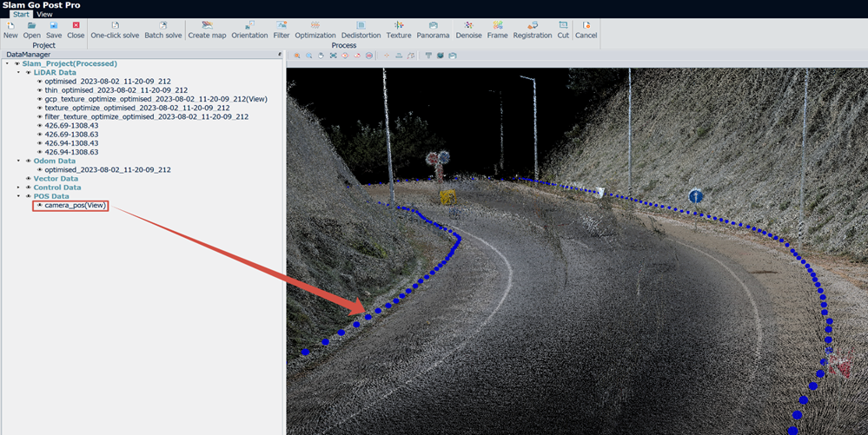868x435 pixels.
Task: Open the Registration tool
Action: point(532,30)
